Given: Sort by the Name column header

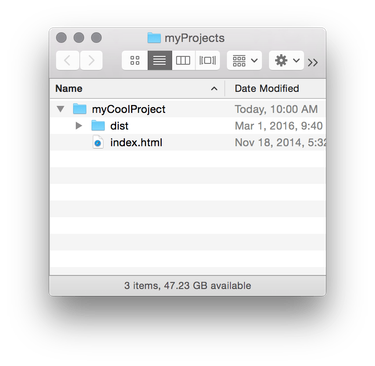Looking at the screenshot, I should pyautogui.click(x=69, y=88).
